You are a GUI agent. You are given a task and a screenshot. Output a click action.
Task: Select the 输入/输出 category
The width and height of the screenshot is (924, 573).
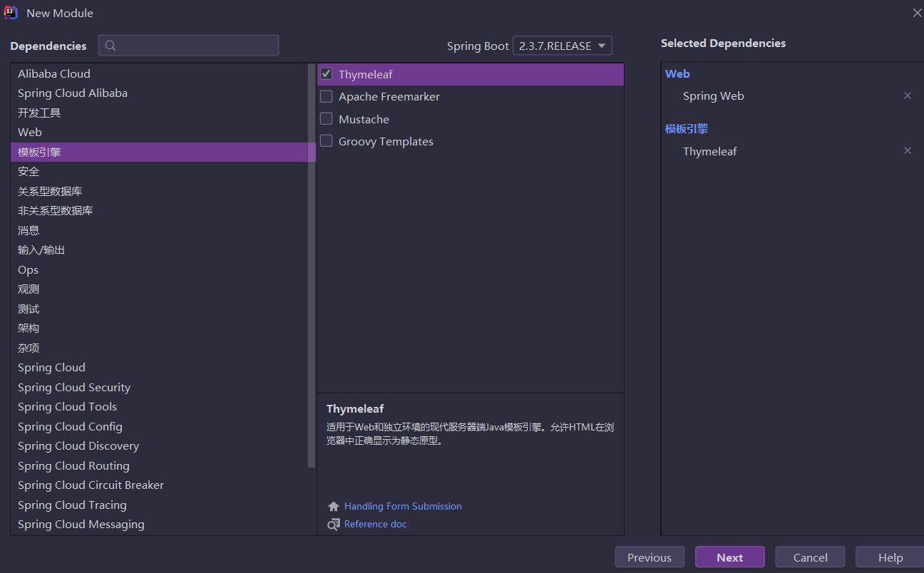159,250
